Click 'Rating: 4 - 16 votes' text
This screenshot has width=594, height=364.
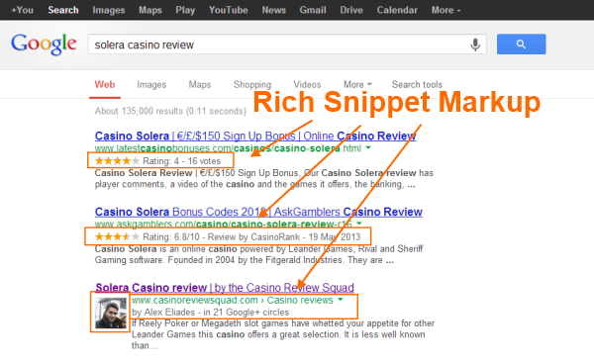[x=181, y=161]
